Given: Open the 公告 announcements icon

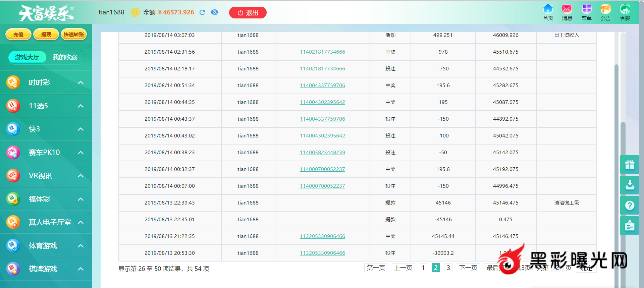Looking at the screenshot, I should (x=605, y=12).
